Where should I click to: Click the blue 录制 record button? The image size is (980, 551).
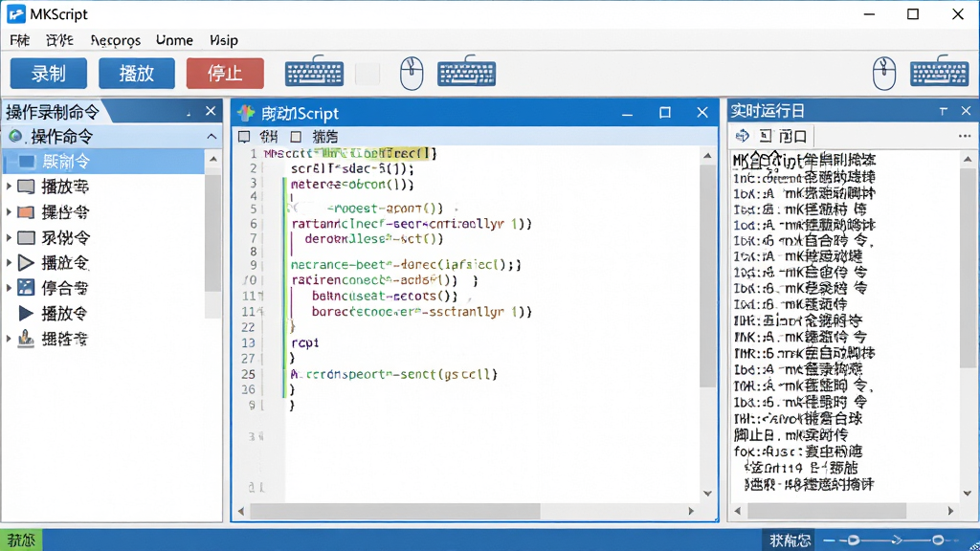coord(48,74)
